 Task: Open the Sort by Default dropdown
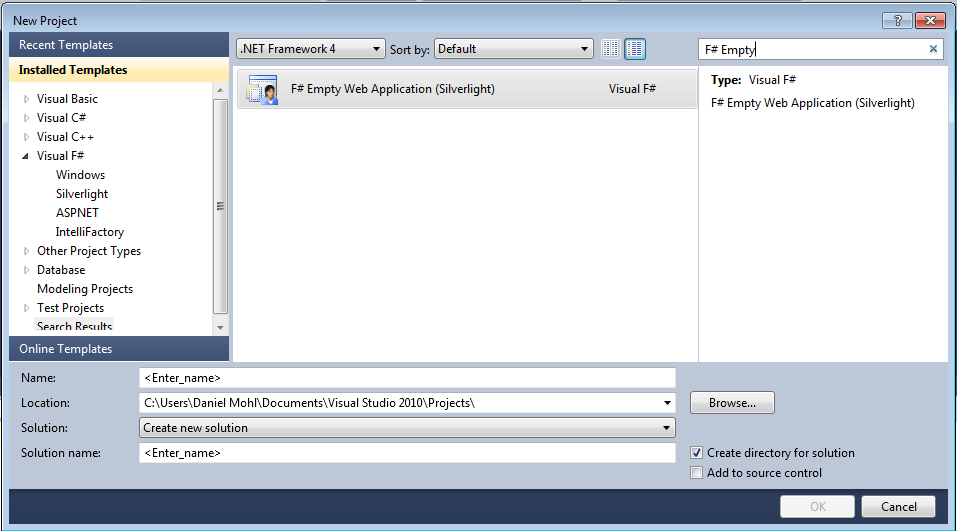514,49
